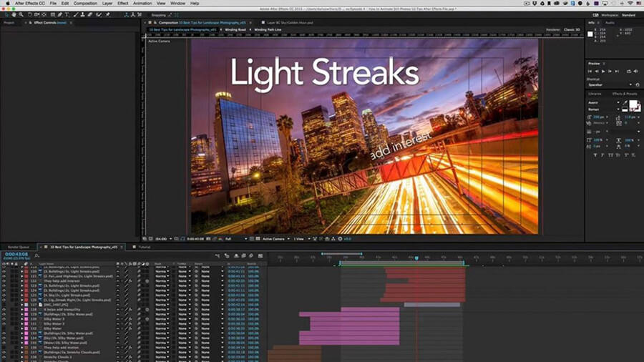The width and height of the screenshot is (644, 362).
Task: Click the Graph Editor icon in timeline
Action: (260, 255)
